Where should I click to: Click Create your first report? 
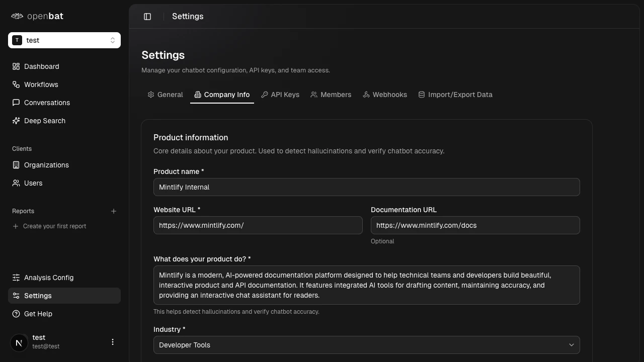[55, 226]
